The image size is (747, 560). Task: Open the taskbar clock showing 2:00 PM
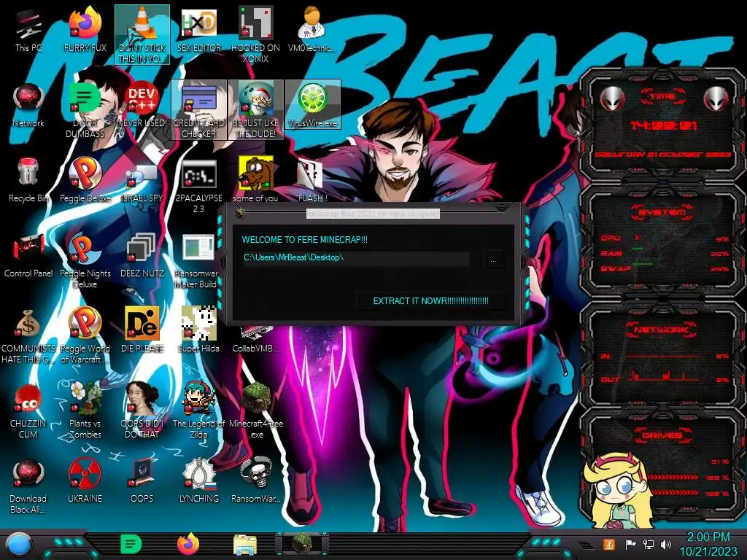pyautogui.click(x=708, y=544)
